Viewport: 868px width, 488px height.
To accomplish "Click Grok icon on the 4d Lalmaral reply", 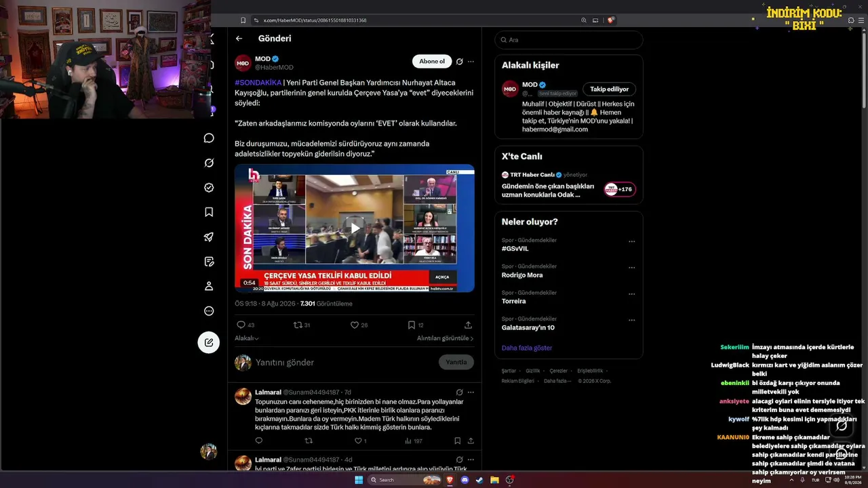I will 459,460.
